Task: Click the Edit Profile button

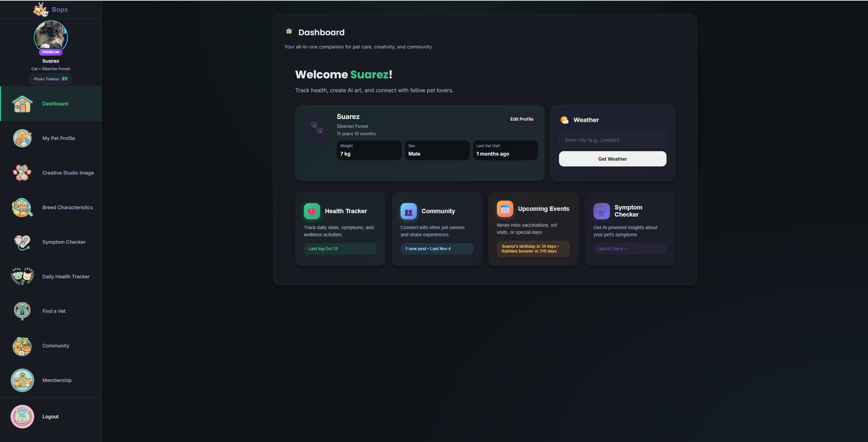Action: 521,119
